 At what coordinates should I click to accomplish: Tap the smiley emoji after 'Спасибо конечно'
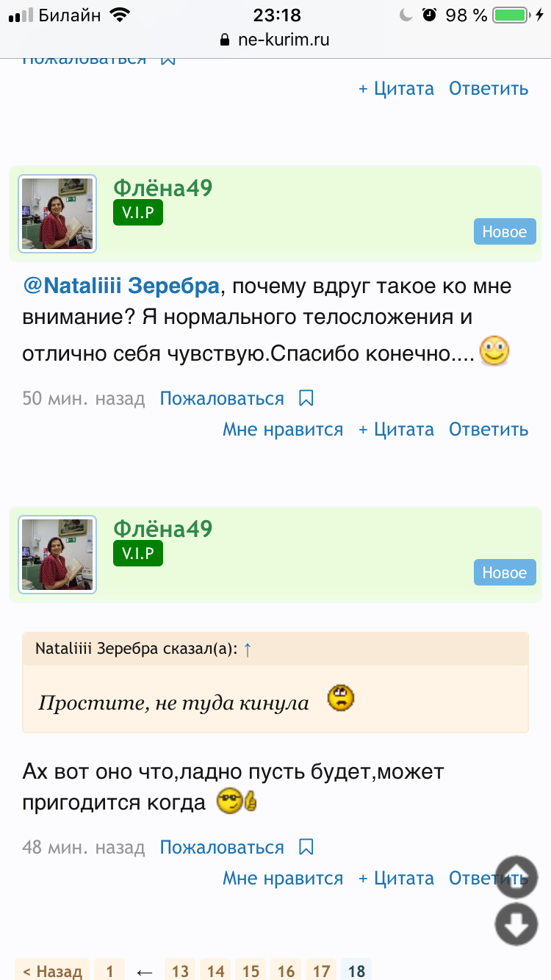pyautogui.click(x=494, y=351)
